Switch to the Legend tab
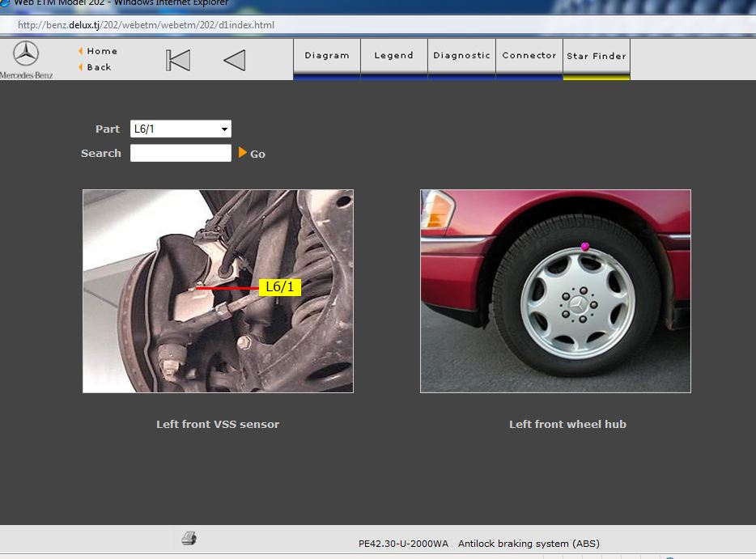The image size is (756, 559). pyautogui.click(x=393, y=56)
